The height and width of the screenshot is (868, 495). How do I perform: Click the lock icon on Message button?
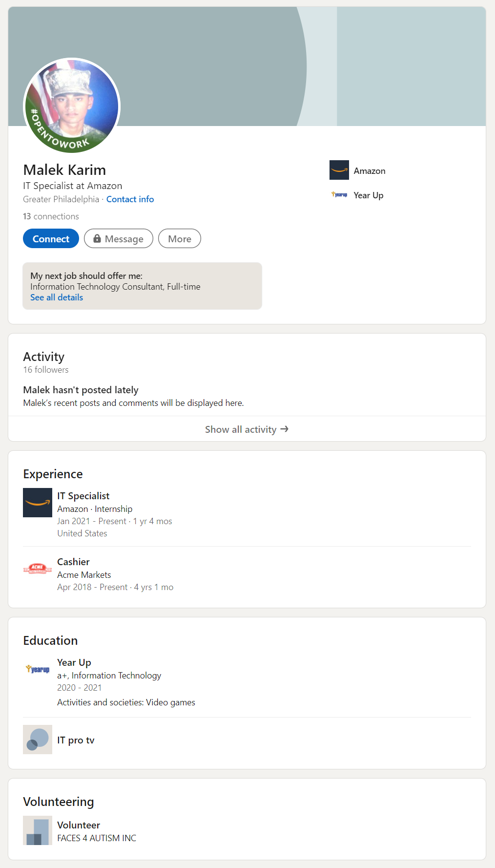pyautogui.click(x=97, y=238)
